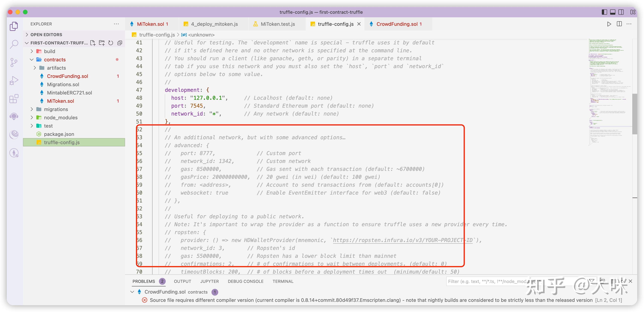The width and height of the screenshot is (644, 312).
Task: Open CrowdFunding.sol in the file tree
Action: coord(67,76)
